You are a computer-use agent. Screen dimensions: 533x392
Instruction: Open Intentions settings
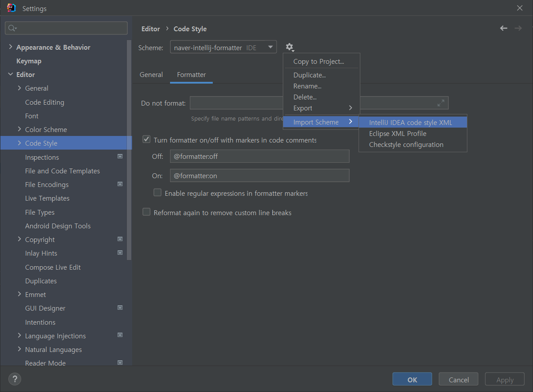40,322
